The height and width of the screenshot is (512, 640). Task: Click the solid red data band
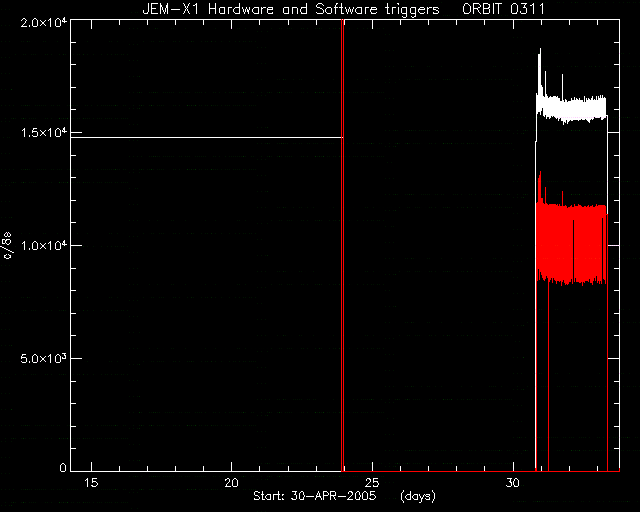(x=571, y=243)
